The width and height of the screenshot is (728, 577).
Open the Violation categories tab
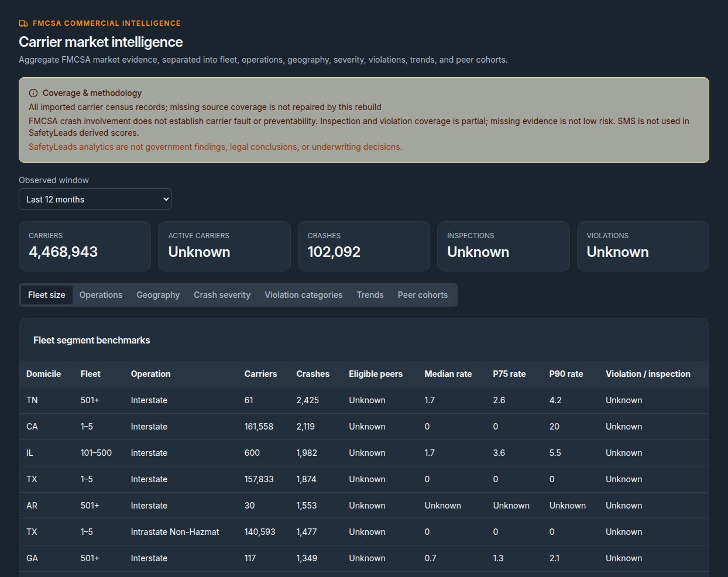click(x=303, y=295)
